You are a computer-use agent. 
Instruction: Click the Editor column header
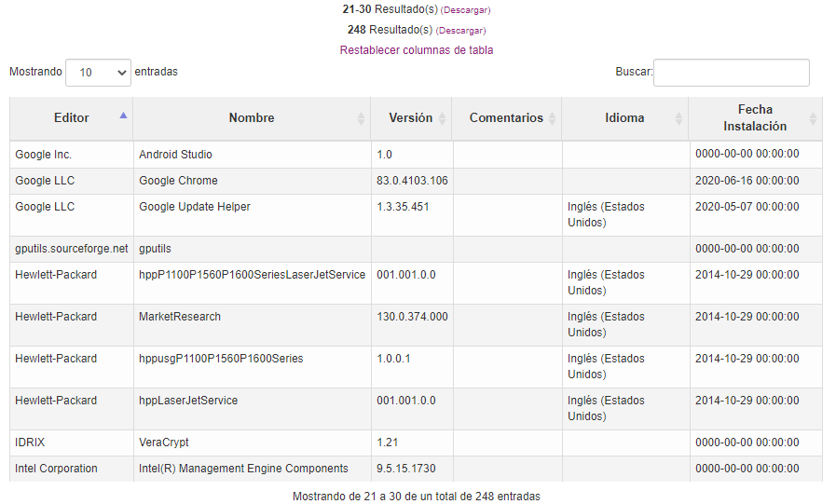point(72,118)
